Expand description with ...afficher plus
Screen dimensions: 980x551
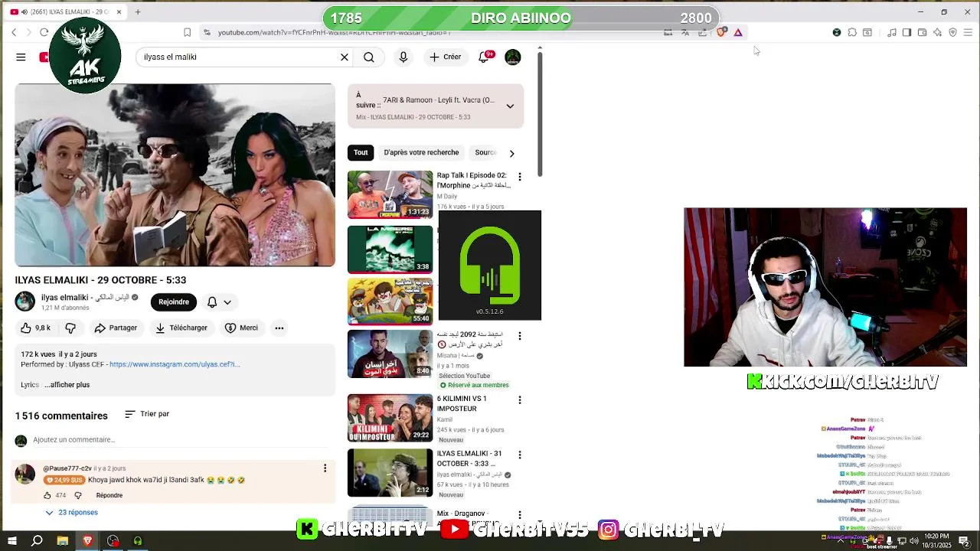tap(67, 385)
